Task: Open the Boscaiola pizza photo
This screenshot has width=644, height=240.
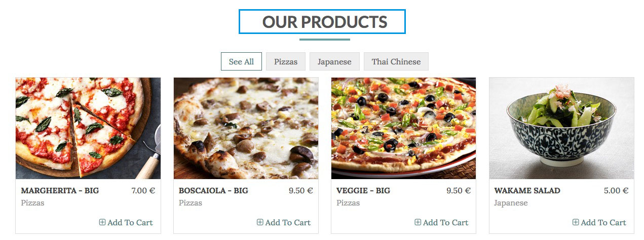Action: [246, 128]
